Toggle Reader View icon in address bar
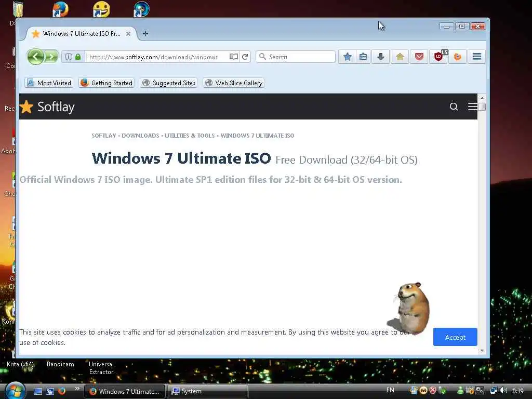 233,57
